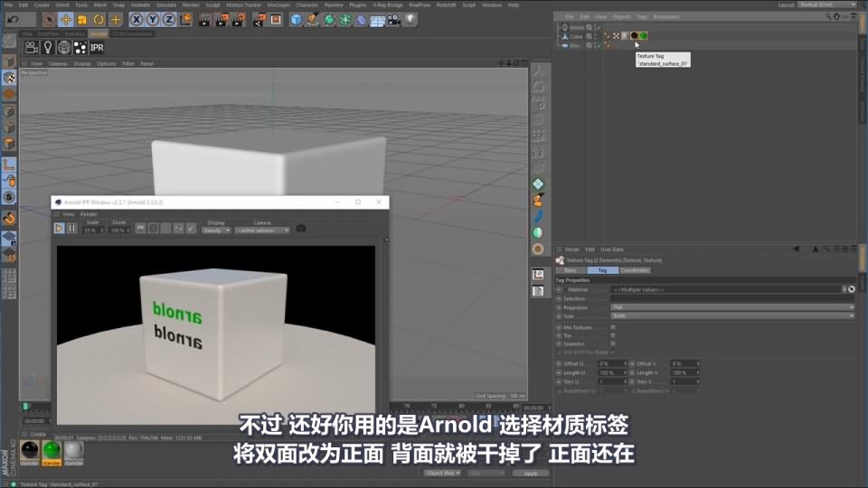868x488 pixels.
Task: Open the MoGraph menu
Action: tap(278, 5)
